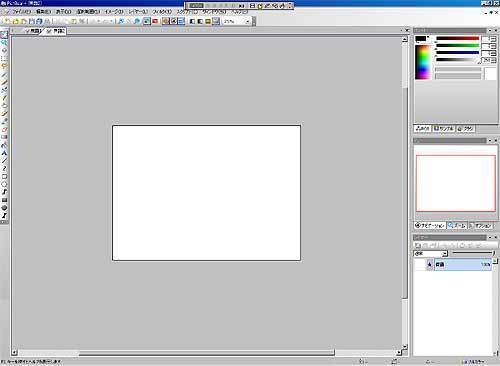Adjust the gray alpha channel slider
This screenshot has height=366, width=500.
[457, 60]
